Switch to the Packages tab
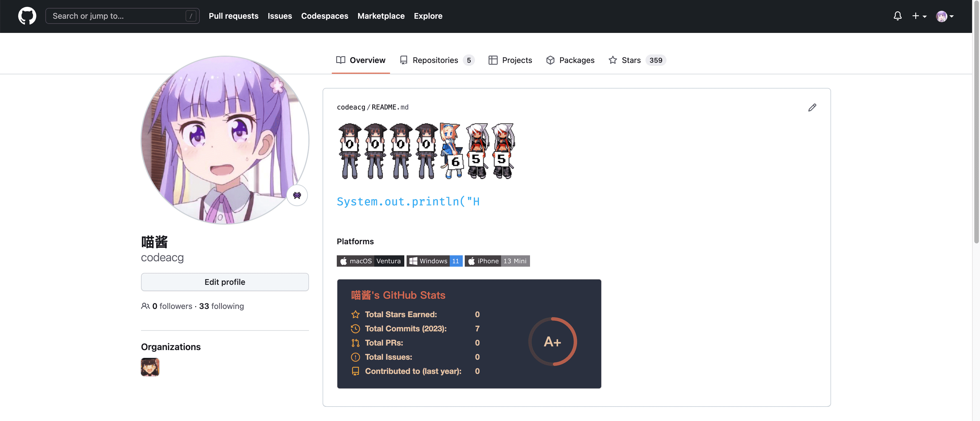The width and height of the screenshot is (980, 421). tap(570, 60)
